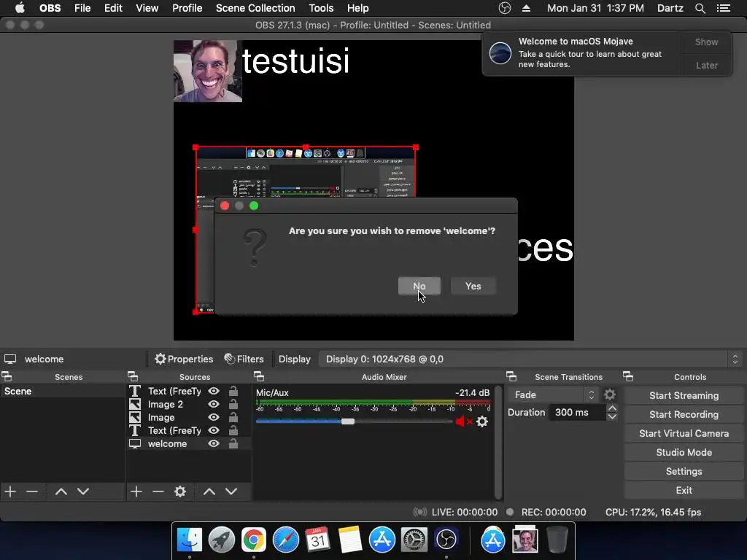Pop out the Controls dock icon
747x560 pixels.
pos(628,377)
